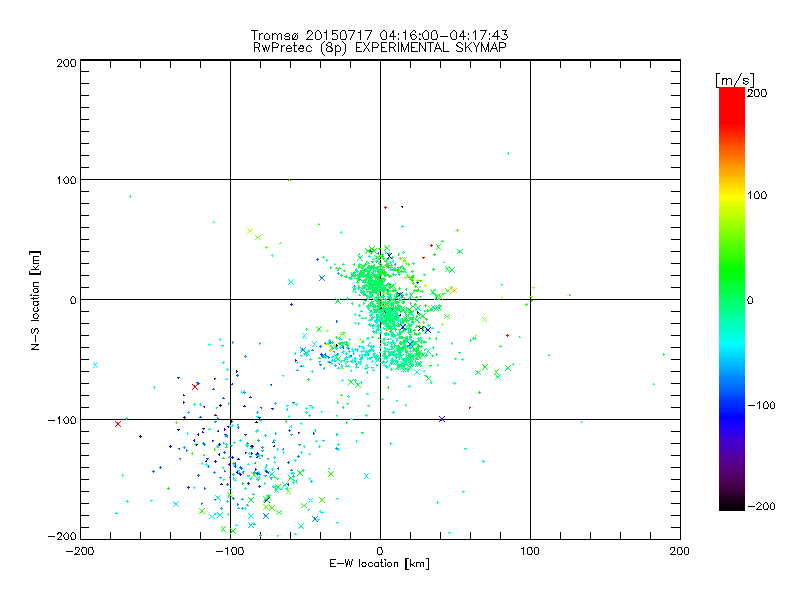Click the yellow region of the velocity colorbar
The image size is (800, 600).
(732, 196)
